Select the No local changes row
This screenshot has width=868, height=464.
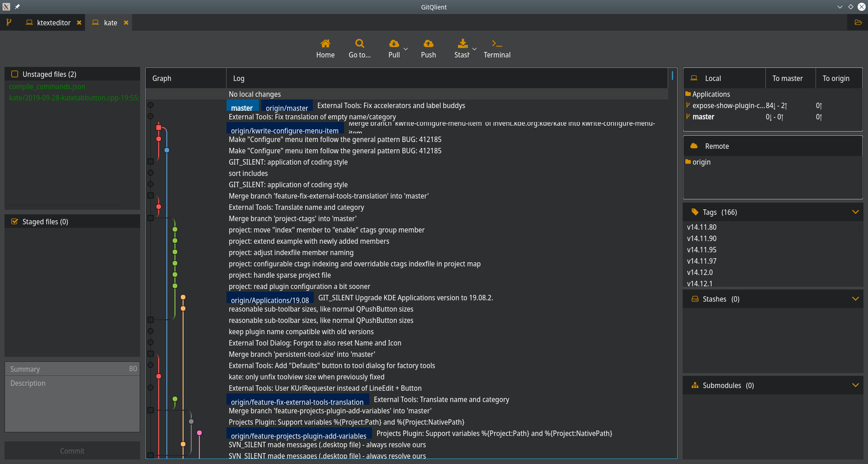click(407, 94)
